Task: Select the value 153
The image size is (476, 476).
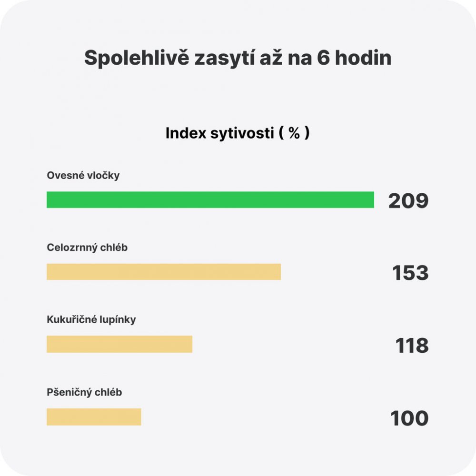Action: point(410,273)
